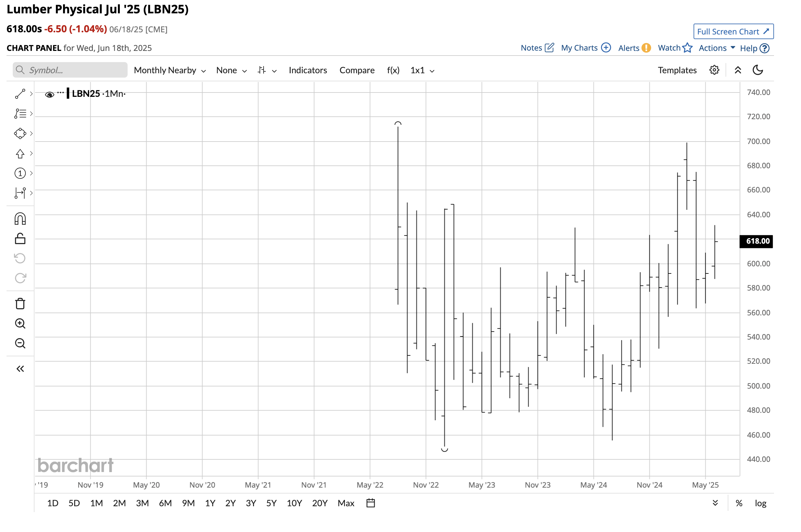Hide the LBN25 series via eye toggle

(50, 94)
